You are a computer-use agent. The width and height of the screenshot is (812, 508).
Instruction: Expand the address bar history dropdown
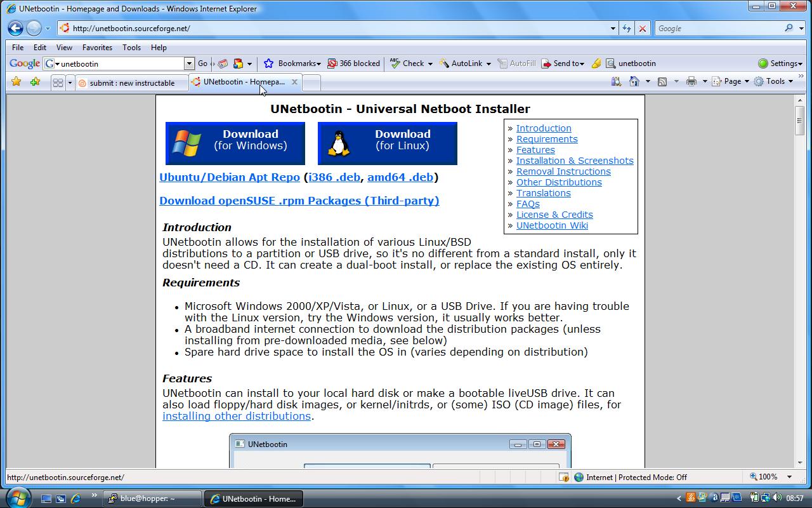613,29
